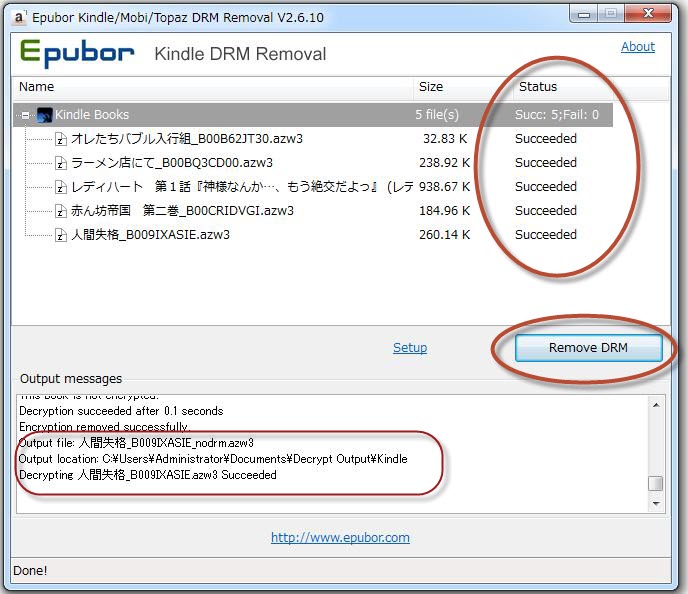The height and width of the screenshot is (594, 688).
Task: Click the file icon for レディハート
Action: coord(61,187)
